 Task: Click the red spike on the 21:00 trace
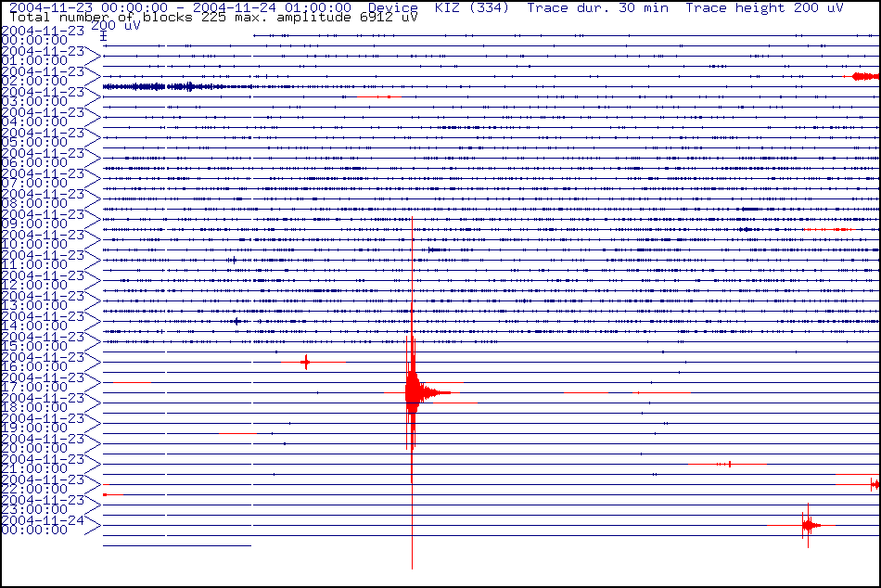[x=729, y=464]
